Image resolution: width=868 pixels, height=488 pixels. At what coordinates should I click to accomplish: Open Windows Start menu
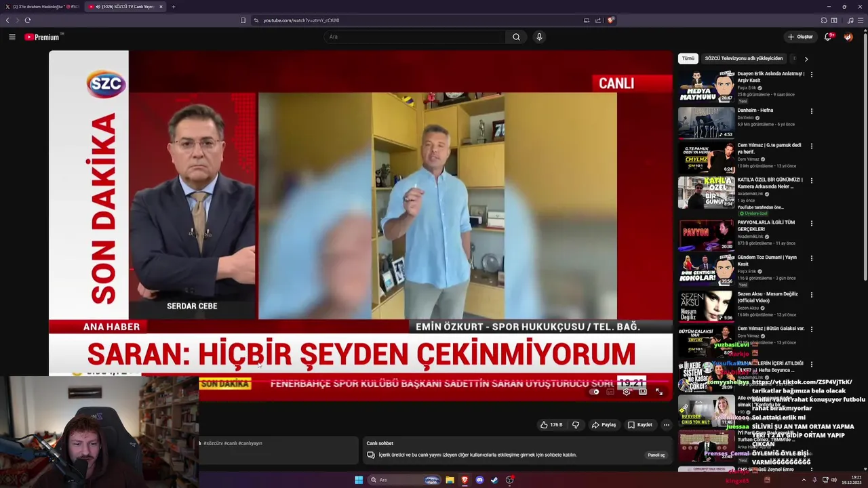(359, 480)
